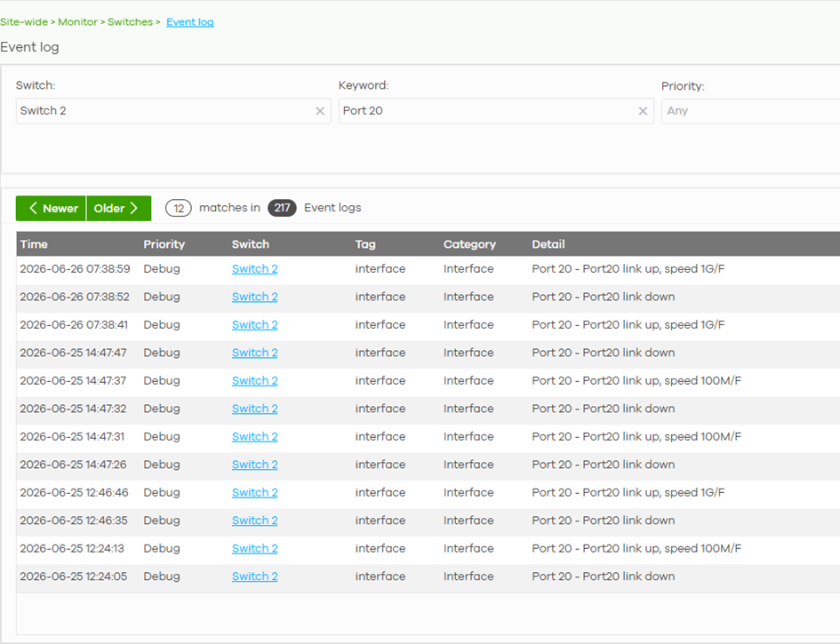Viewport: 840px width, 644px height.
Task: Open the Priority Any dropdown
Action: tap(750, 111)
